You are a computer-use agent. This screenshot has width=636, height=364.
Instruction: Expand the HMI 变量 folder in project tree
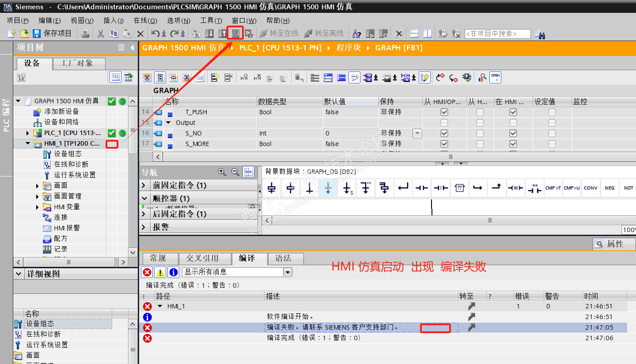(38, 207)
